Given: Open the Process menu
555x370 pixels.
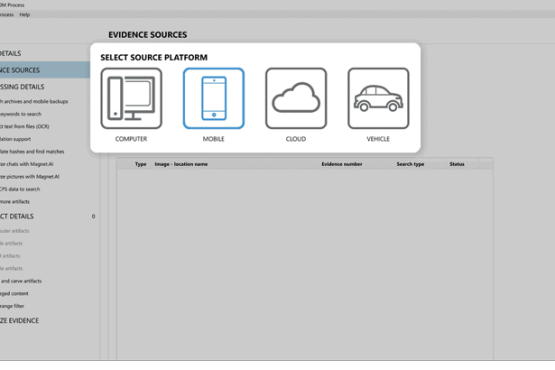Looking at the screenshot, I should click(x=6, y=15).
